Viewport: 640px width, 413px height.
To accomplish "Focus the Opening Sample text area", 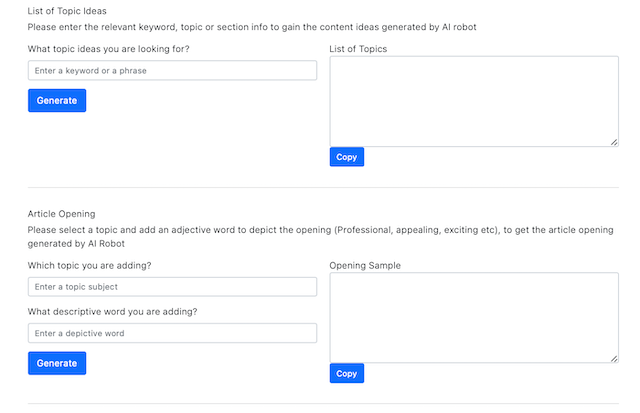I will pyautogui.click(x=474, y=318).
